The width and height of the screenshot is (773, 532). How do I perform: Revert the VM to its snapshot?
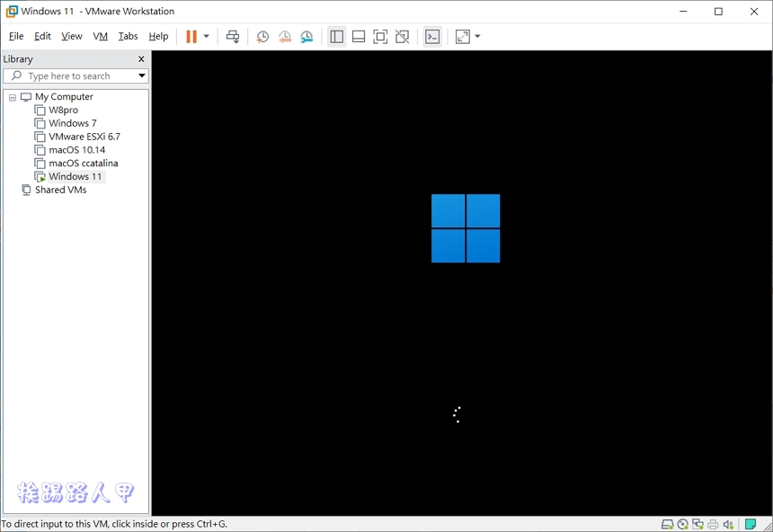[x=284, y=36]
